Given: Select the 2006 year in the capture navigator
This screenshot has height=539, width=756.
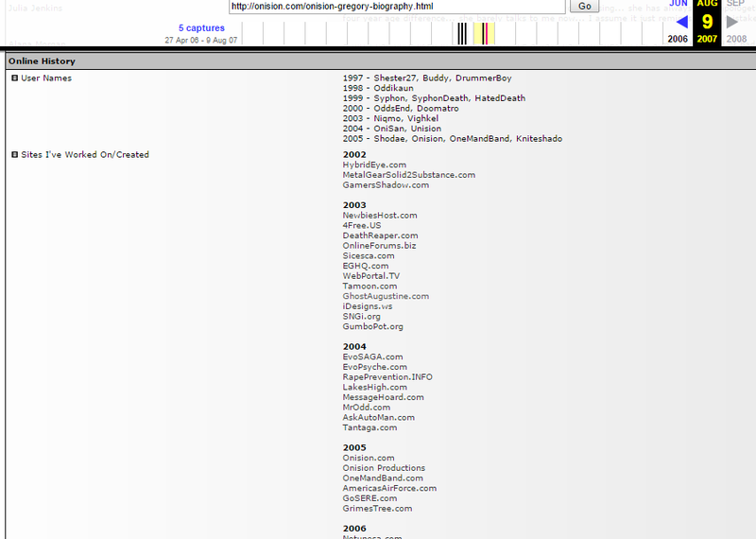Looking at the screenshot, I should pyautogui.click(x=678, y=40).
